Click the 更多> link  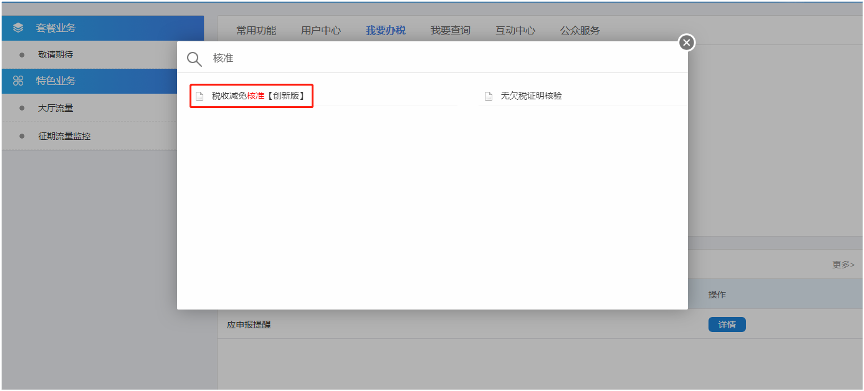843,265
